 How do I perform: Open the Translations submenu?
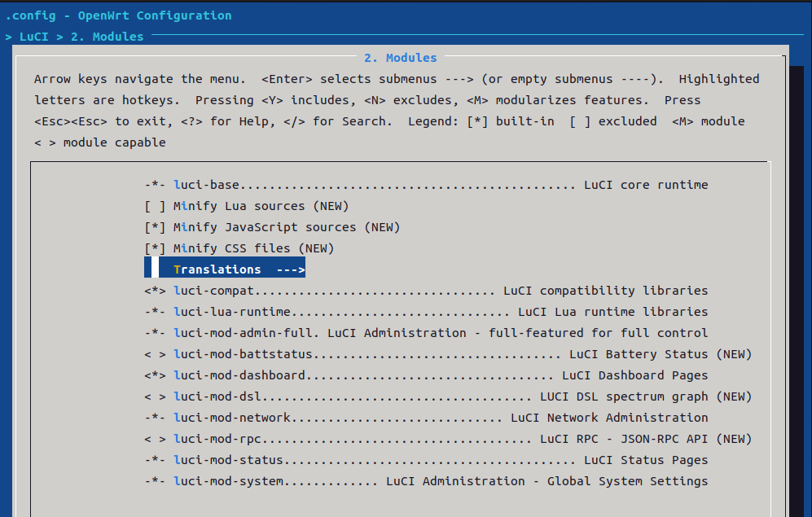225,268
